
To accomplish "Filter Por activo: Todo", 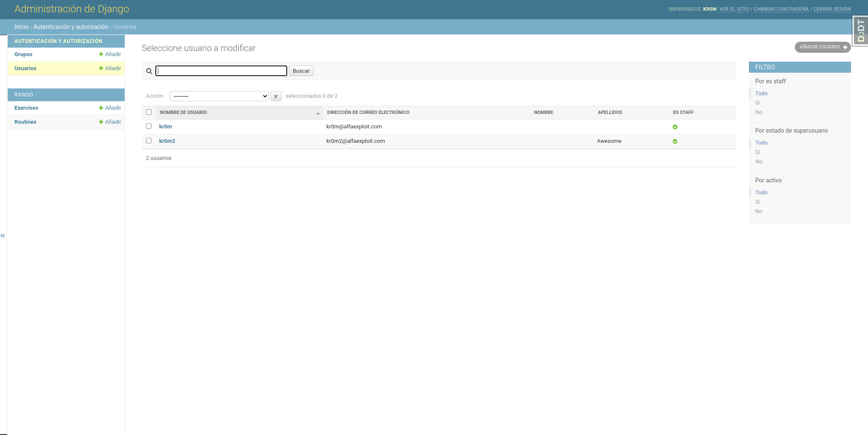I will pyautogui.click(x=761, y=193).
